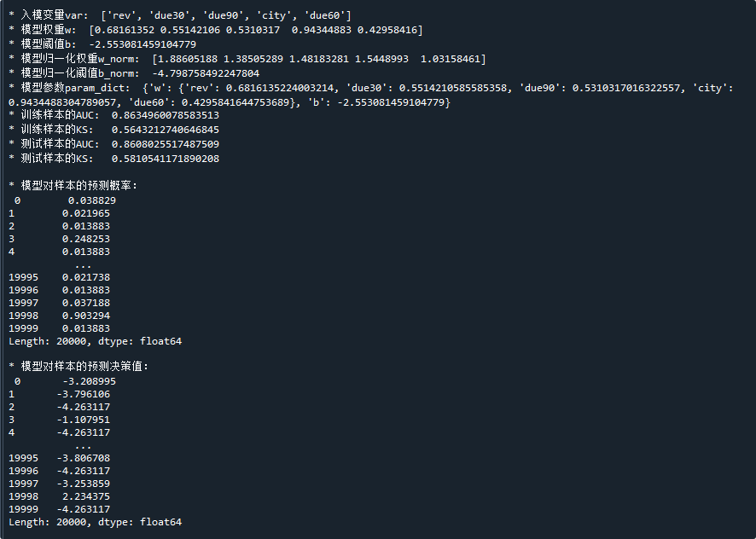Screen dimensions: 756x539
Task: Click first Length: 20000 dtype float64 line
Action: pos(96,341)
